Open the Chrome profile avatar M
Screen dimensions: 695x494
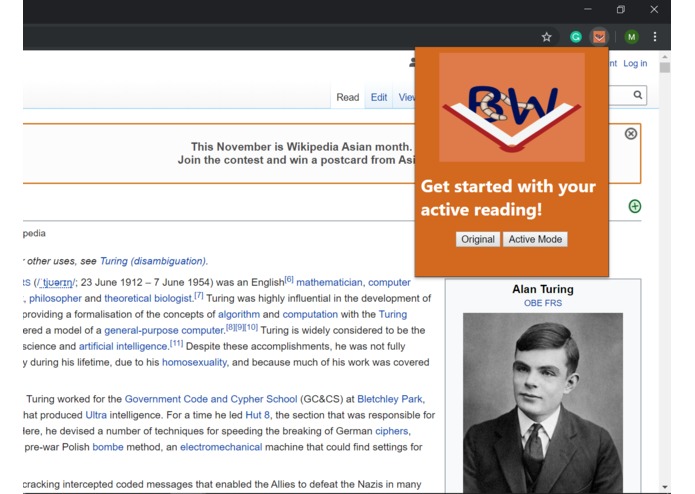point(631,37)
